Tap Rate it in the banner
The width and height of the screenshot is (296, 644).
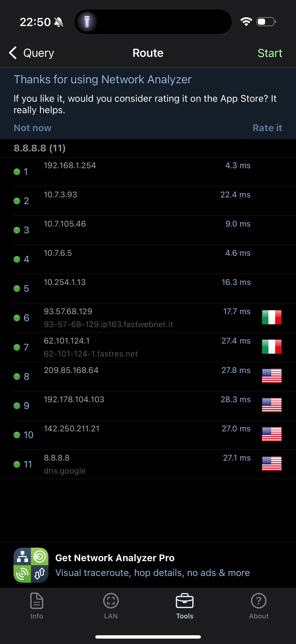[267, 128]
